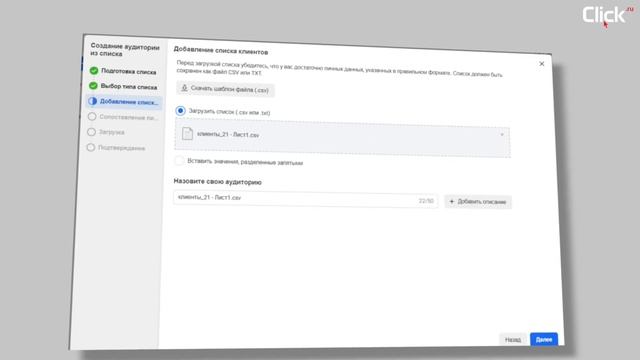This screenshot has height=360, width=640.
Task: Go to the 'Загрузка' step
Action: click(107, 132)
